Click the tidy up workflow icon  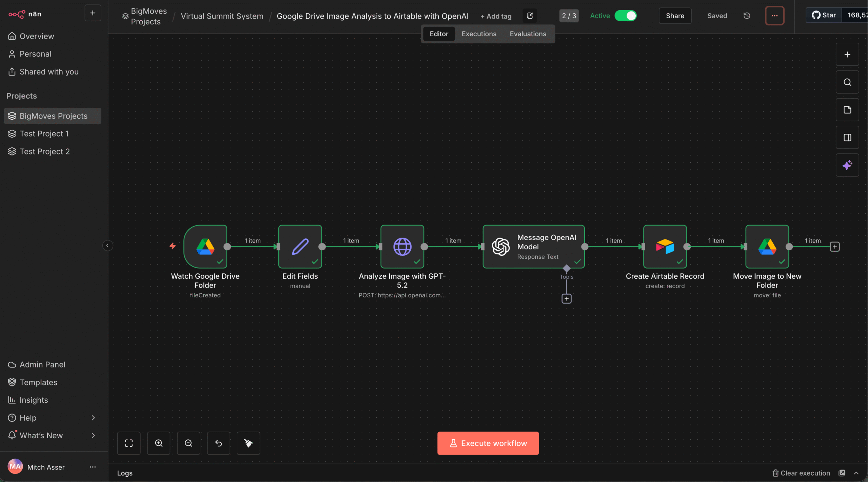tap(248, 443)
